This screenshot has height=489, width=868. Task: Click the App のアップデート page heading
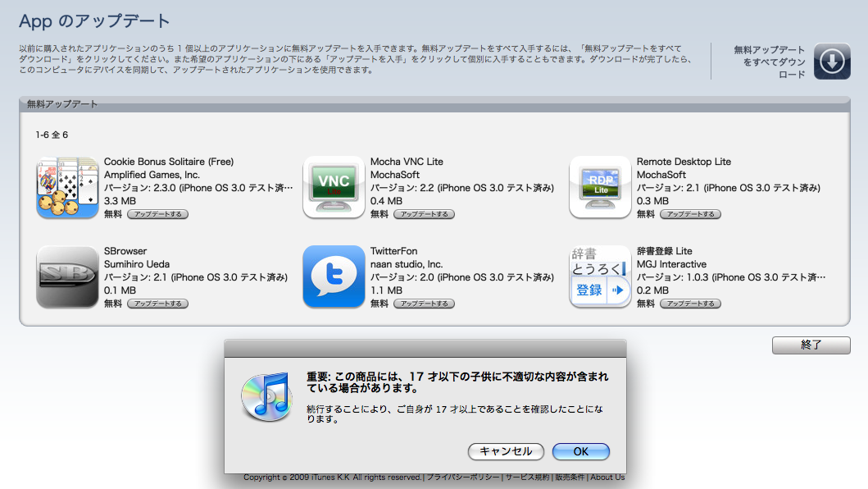click(x=94, y=21)
